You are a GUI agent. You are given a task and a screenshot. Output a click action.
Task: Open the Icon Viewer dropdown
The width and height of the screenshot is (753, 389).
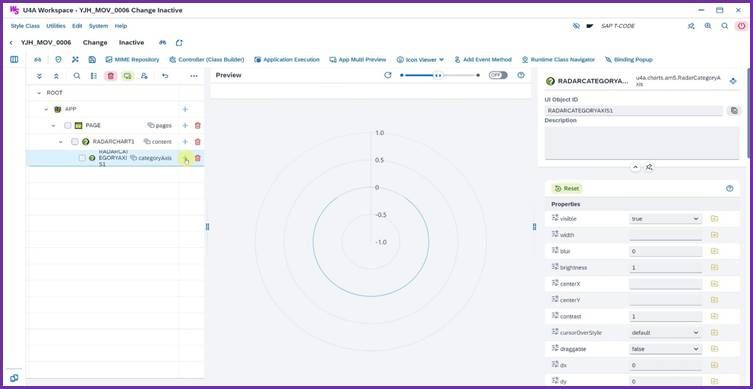click(420, 60)
